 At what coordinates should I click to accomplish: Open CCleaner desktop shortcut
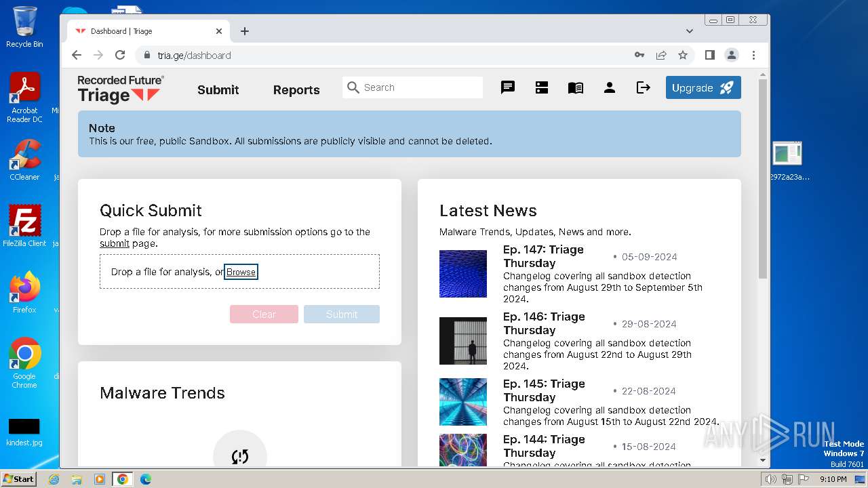(x=24, y=160)
